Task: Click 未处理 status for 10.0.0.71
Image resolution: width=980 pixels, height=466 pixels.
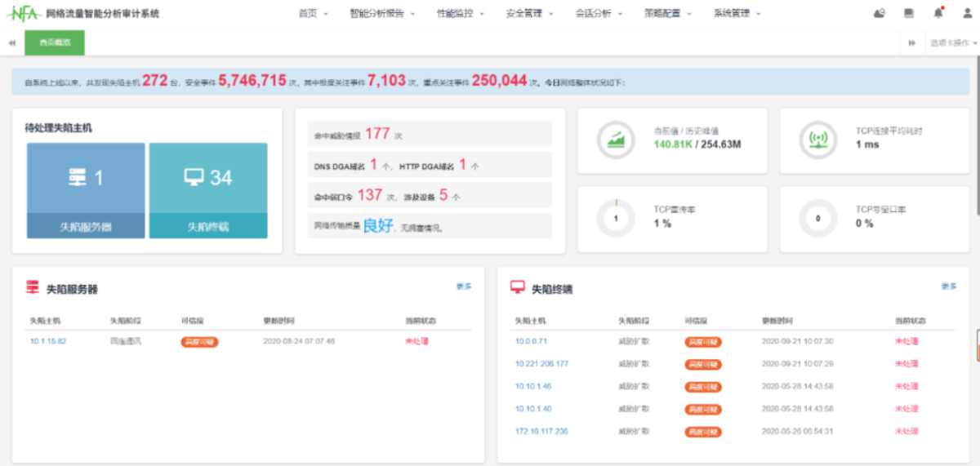Action: (906, 341)
